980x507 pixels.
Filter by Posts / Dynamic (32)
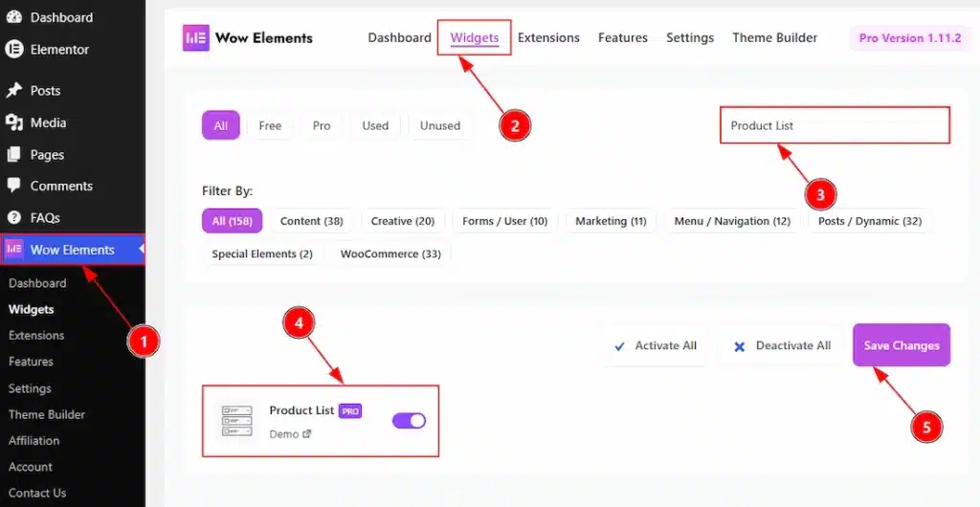point(869,221)
